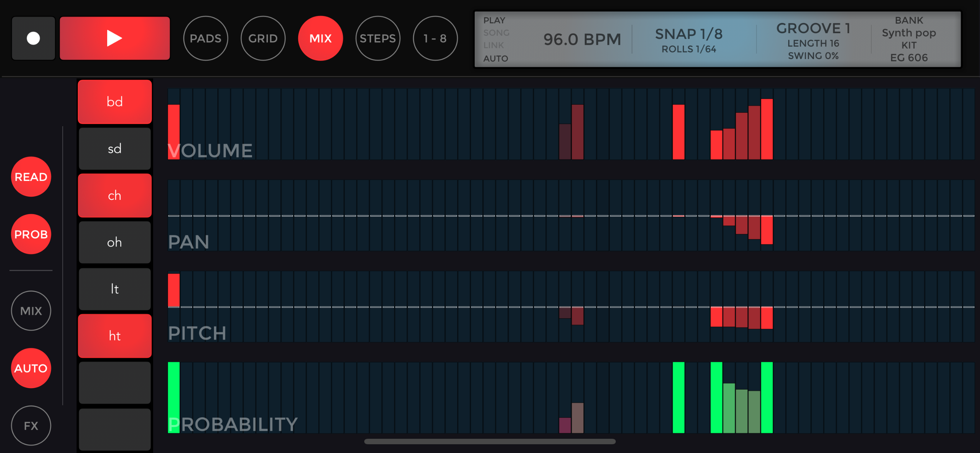Toggle the PROB mode button
Viewport: 980px width, 453px height.
(x=31, y=234)
